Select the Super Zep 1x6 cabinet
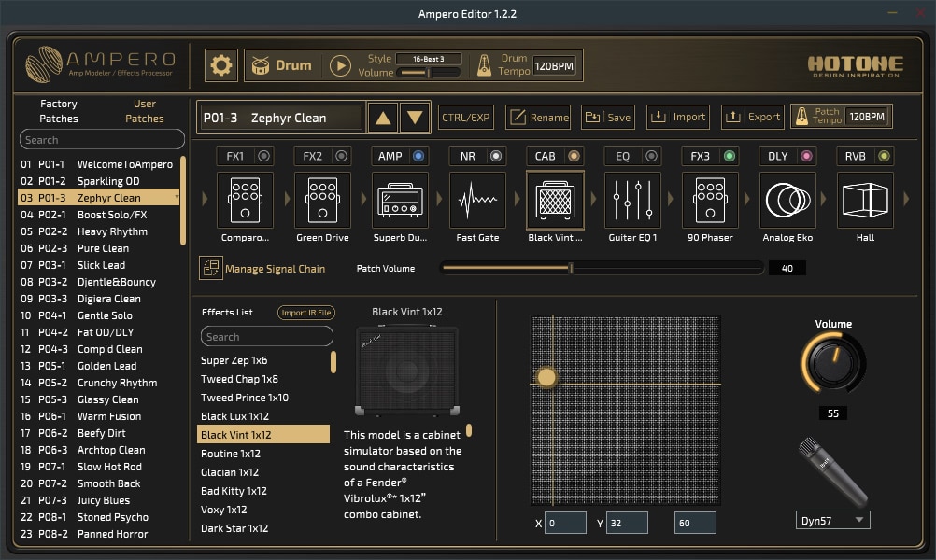Image resolution: width=936 pixels, height=560 pixels. pos(263,360)
